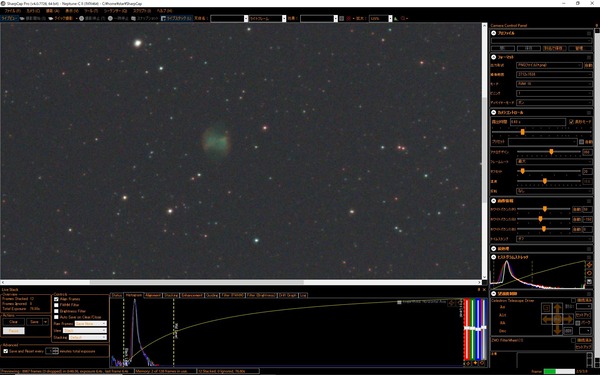Open the ヘルプ menu

(164, 11)
